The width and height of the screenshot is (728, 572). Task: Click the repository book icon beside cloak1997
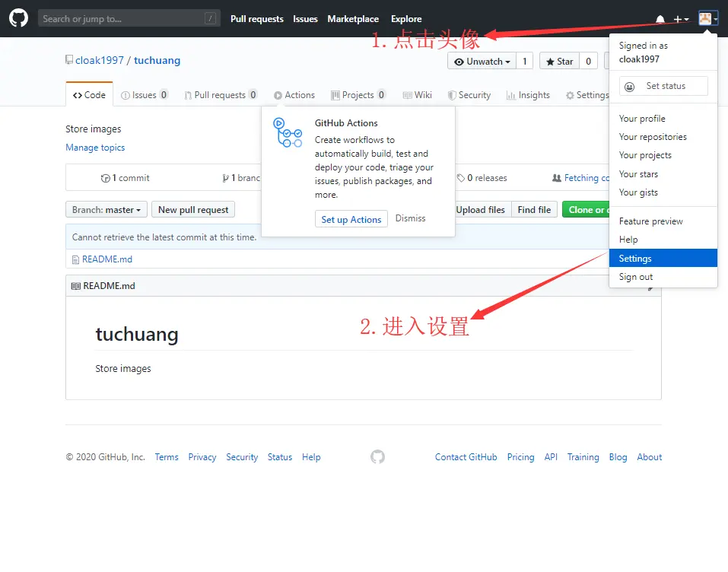[69, 60]
